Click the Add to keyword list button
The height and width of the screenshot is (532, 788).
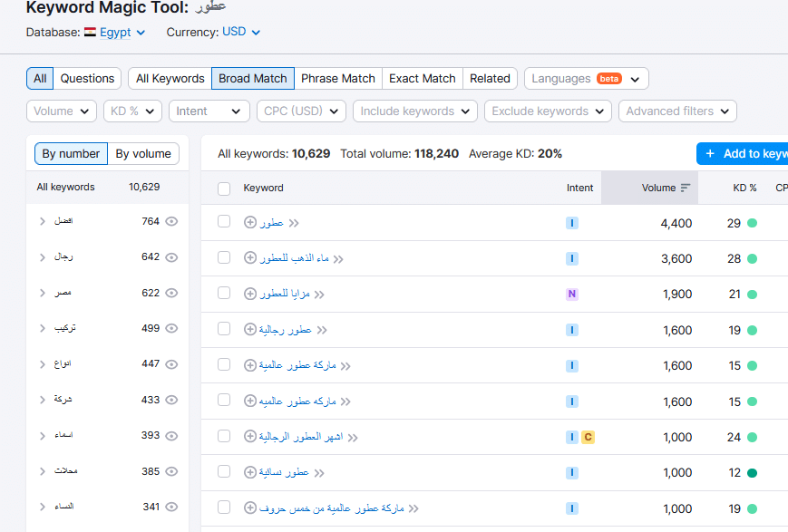(743, 154)
